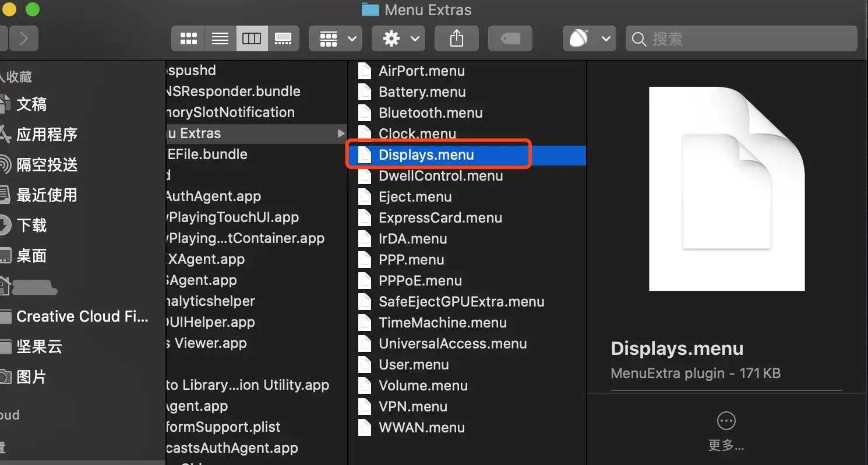Click the Battery.menu file icon
Image resolution: width=868 pixels, height=465 pixels.
(x=365, y=92)
